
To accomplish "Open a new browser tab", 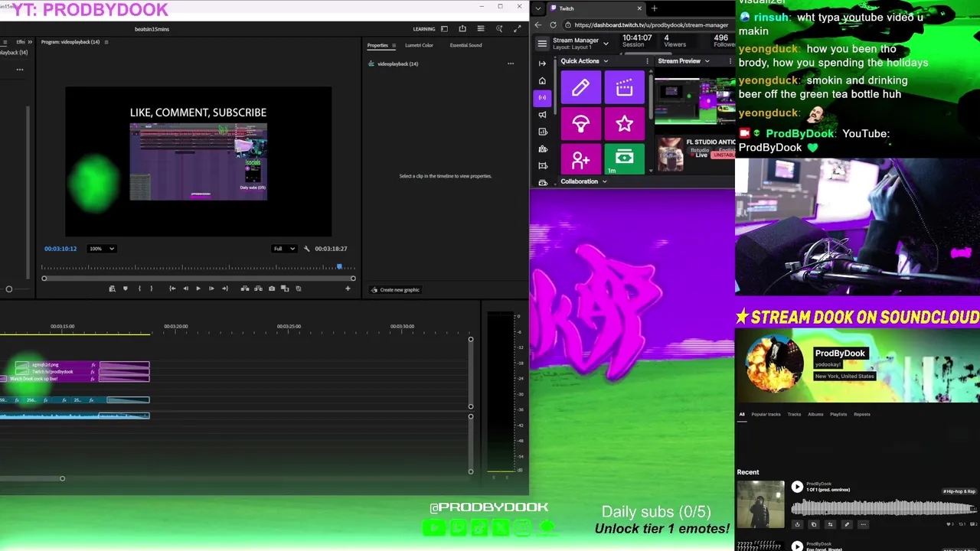I will click(x=655, y=8).
